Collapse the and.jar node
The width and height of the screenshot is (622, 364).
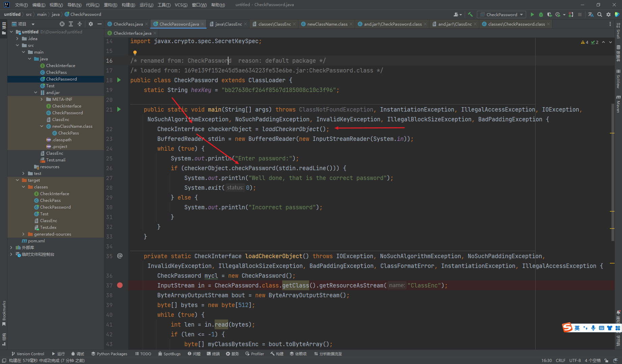click(x=35, y=92)
